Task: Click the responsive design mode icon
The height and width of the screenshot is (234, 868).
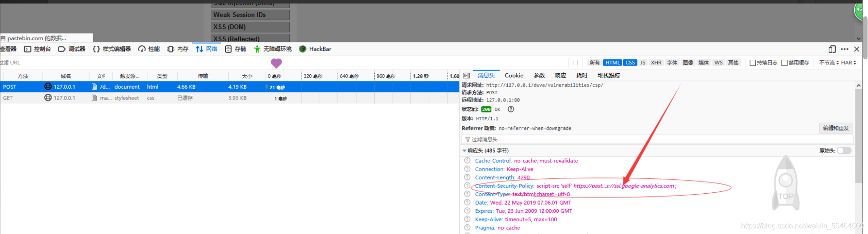Action: [832, 49]
